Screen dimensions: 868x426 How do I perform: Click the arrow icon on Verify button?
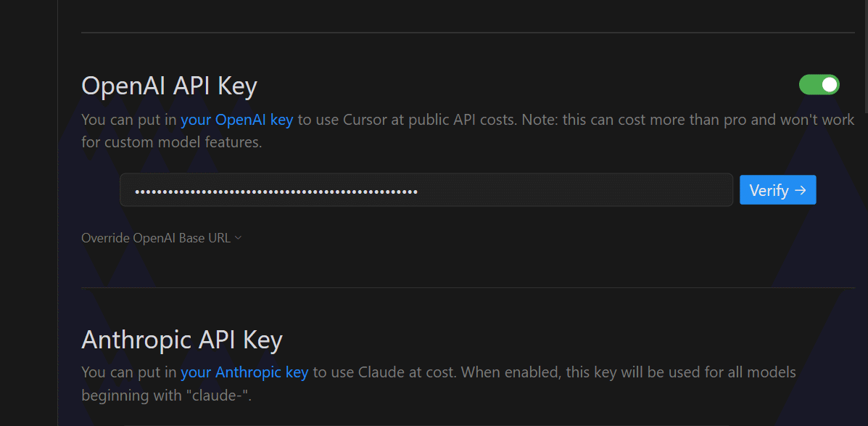pos(801,190)
